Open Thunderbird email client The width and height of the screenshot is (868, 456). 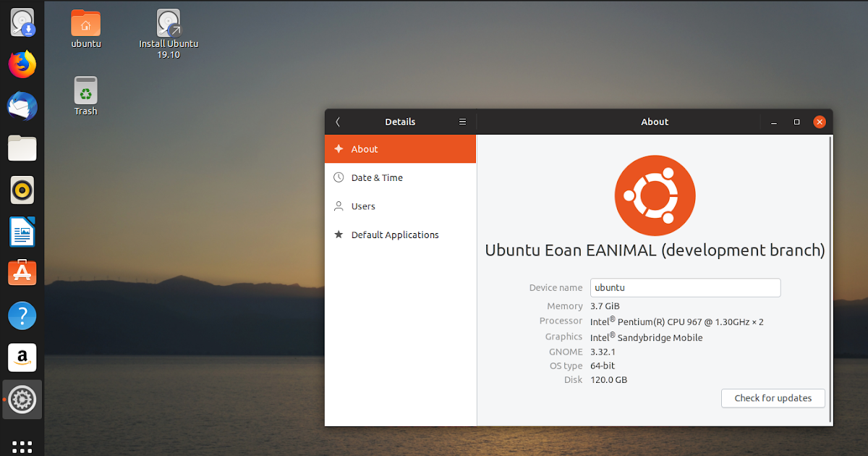coord(22,106)
